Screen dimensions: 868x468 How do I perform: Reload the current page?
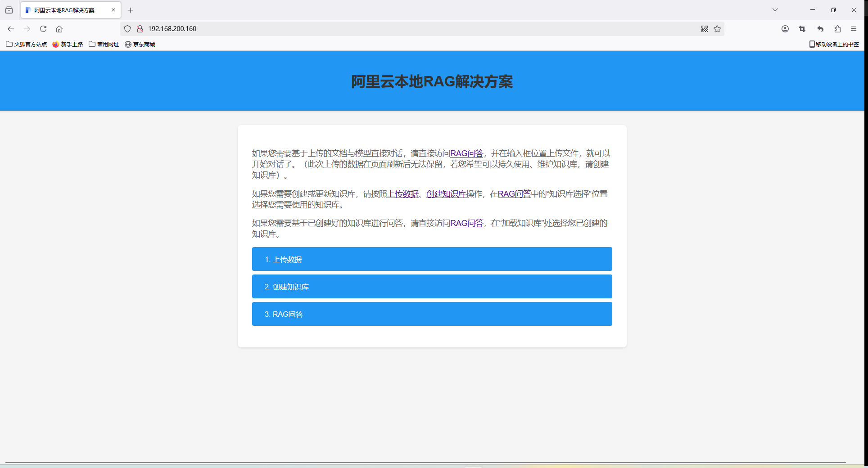(x=43, y=29)
